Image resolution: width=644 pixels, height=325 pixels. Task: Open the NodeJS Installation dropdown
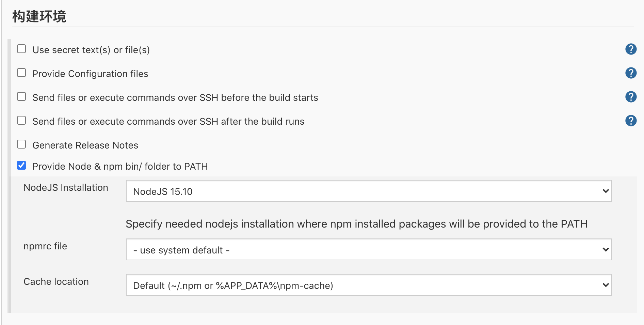(369, 191)
